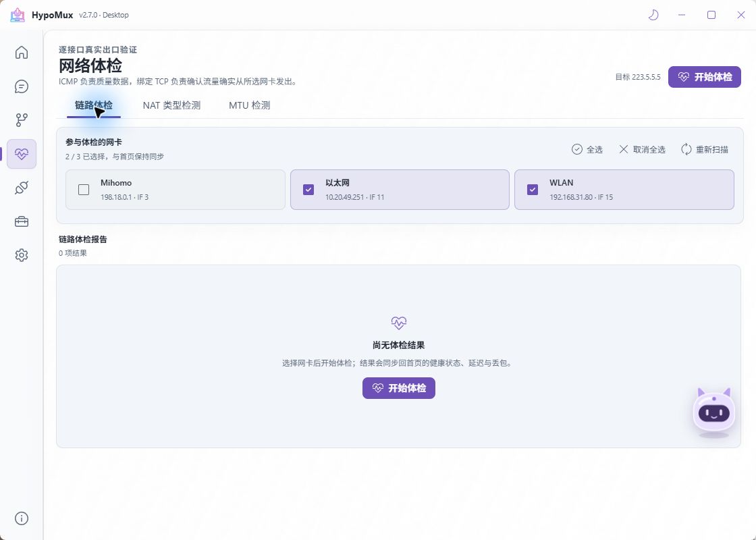Open the info about icon
Screen dimensions: 756x540
click(21, 518)
